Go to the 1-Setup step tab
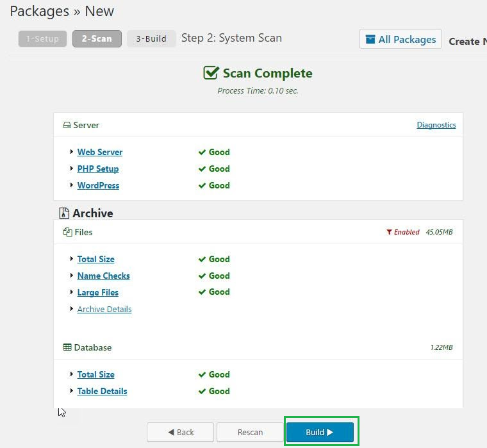 tap(42, 38)
